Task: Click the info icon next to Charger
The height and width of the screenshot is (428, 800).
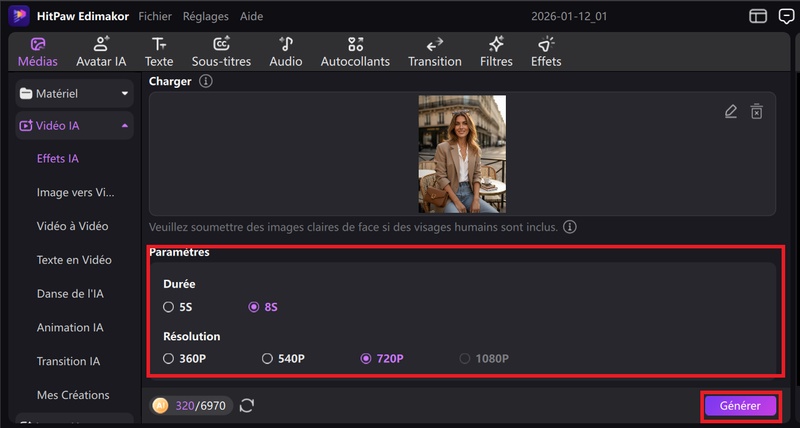Action: point(206,81)
